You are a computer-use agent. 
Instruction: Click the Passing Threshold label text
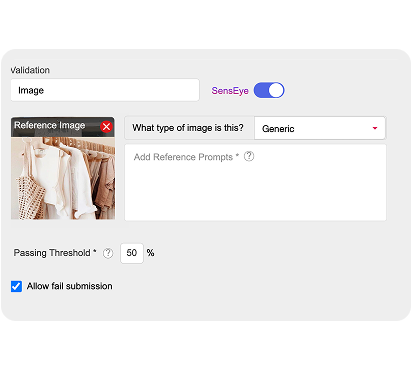[x=55, y=253]
